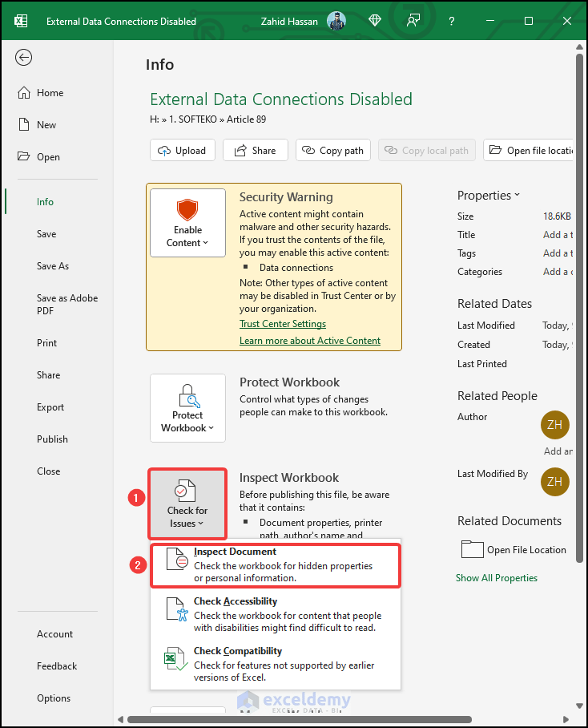The width and height of the screenshot is (588, 728).
Task: Click the scroll right arrow at bottom
Action: pos(566,720)
